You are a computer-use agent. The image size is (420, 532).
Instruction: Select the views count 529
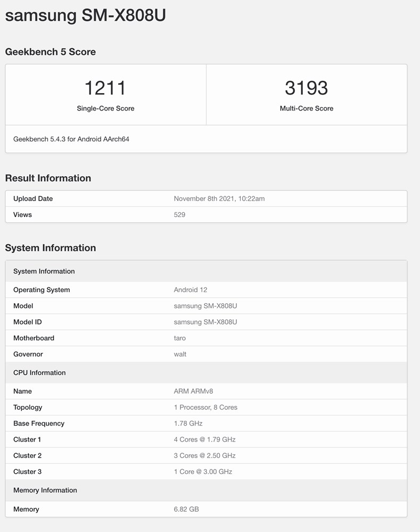179,214
